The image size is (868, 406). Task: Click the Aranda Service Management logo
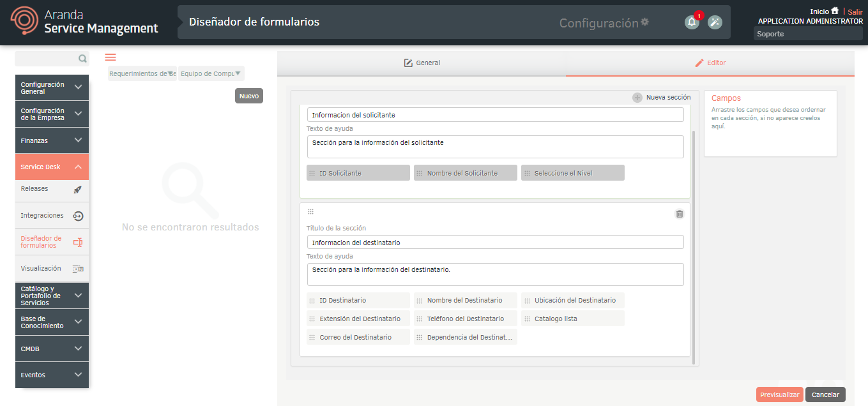coord(85,22)
